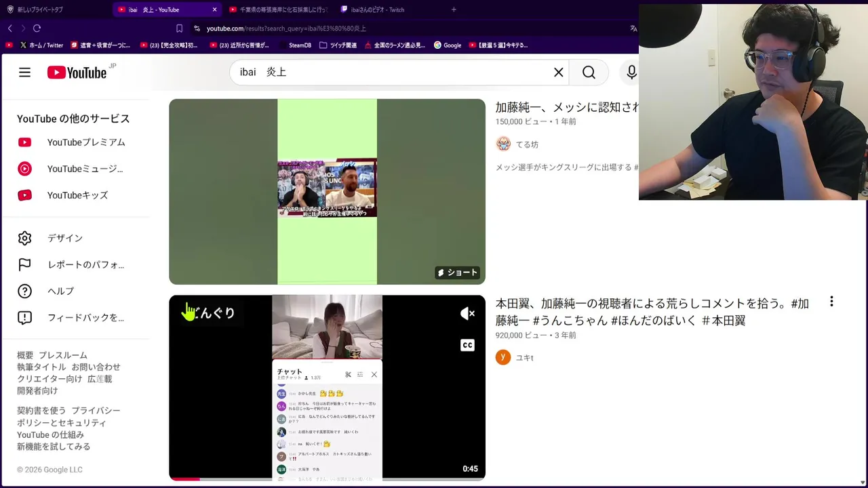Click the address bar URL youtube.com/results

[x=286, y=28]
